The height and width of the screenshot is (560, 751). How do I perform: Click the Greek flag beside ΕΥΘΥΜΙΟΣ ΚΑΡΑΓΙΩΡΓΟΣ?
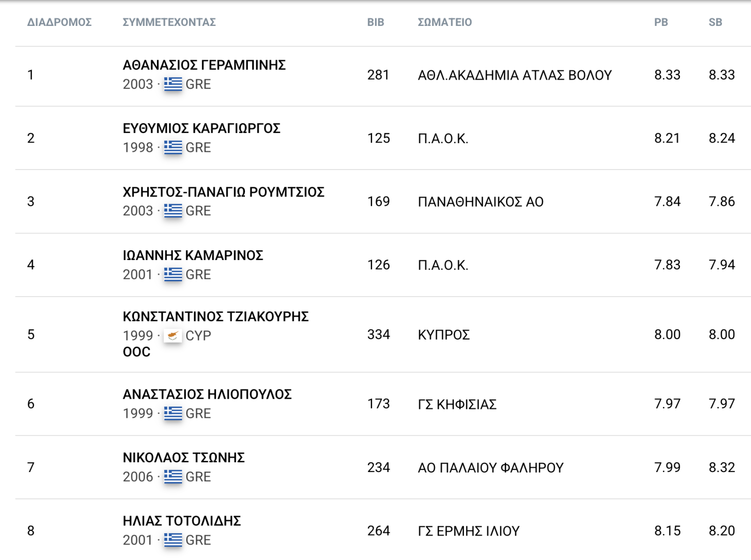point(173,147)
